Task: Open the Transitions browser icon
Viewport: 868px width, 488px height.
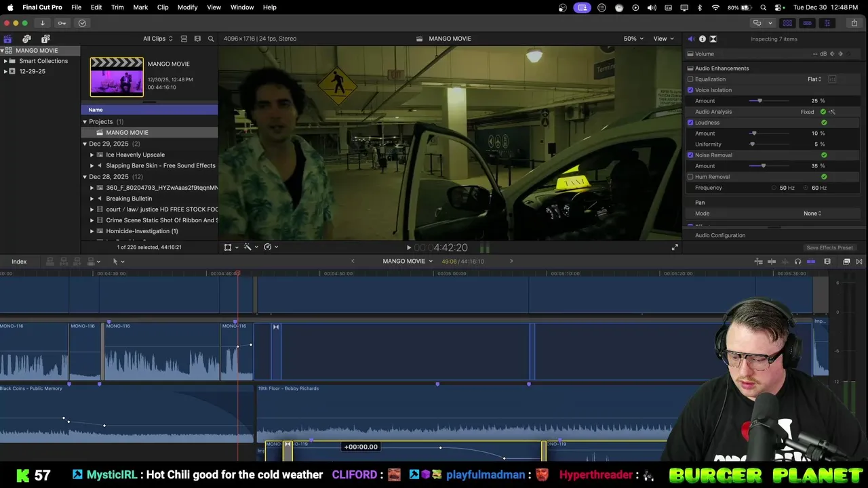Action: click(x=859, y=262)
